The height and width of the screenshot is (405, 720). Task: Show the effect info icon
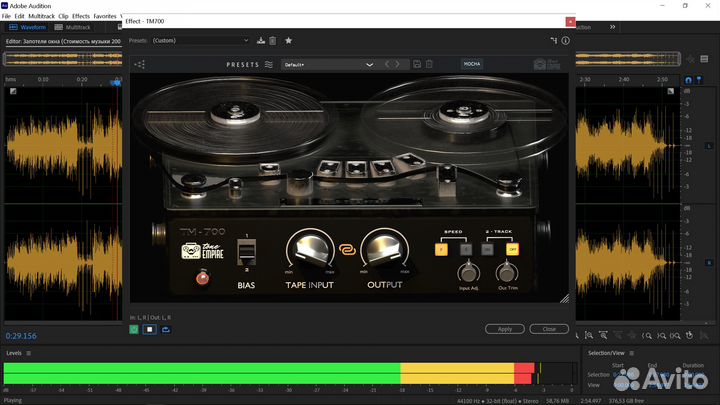[566, 40]
